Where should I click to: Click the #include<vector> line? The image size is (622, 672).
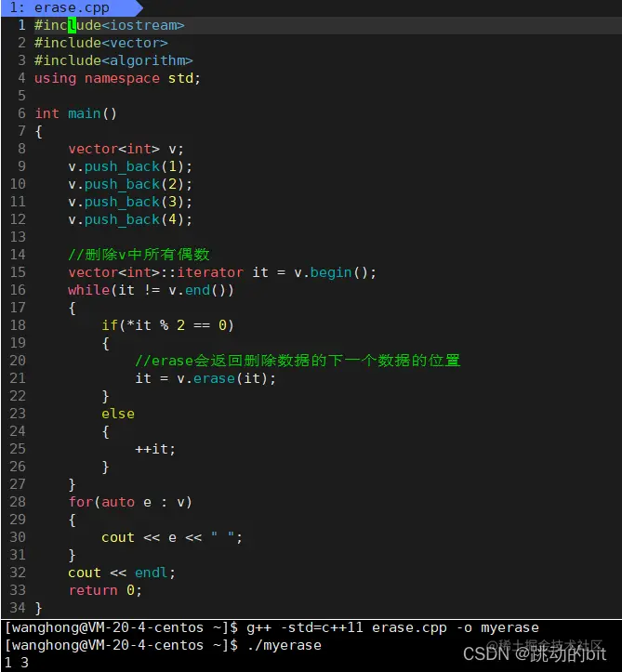click(x=101, y=43)
